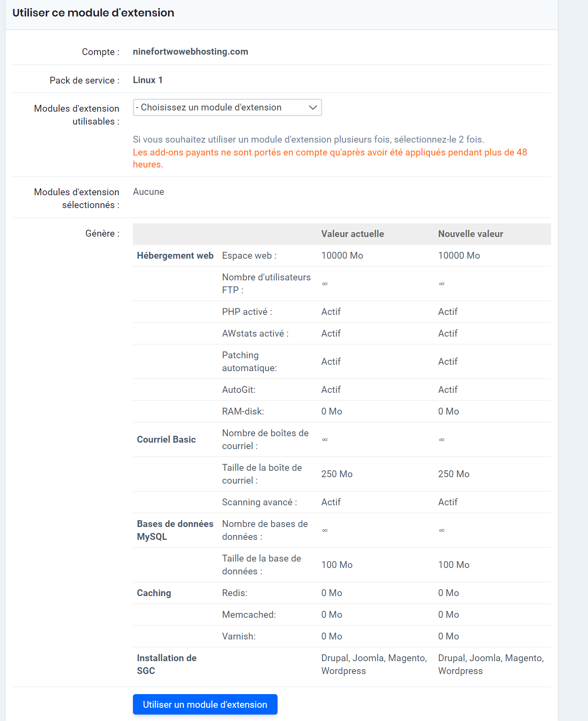Select the account name ninefortwowebhosting.com
This screenshot has height=721, width=588.
pyautogui.click(x=190, y=51)
